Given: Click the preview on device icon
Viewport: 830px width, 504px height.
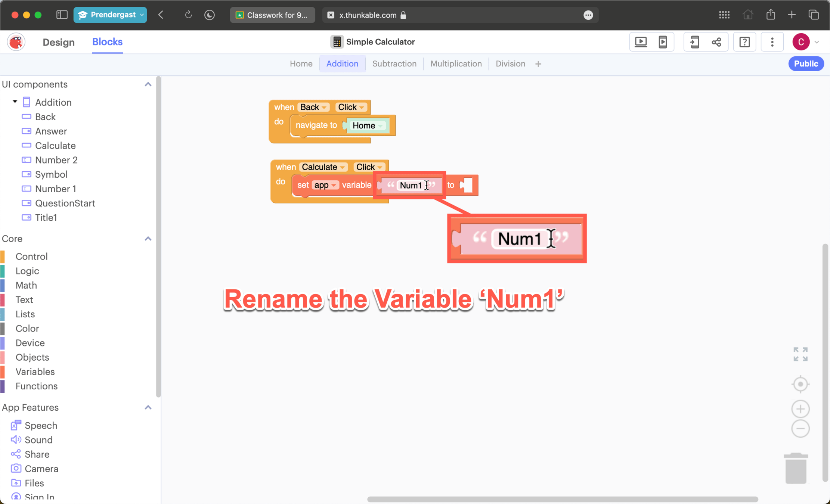Looking at the screenshot, I should (x=663, y=42).
